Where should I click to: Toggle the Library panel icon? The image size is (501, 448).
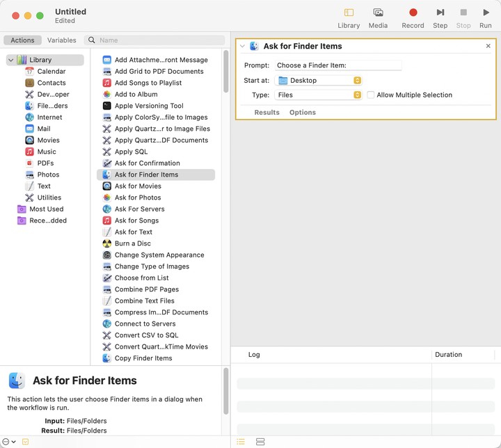point(349,13)
